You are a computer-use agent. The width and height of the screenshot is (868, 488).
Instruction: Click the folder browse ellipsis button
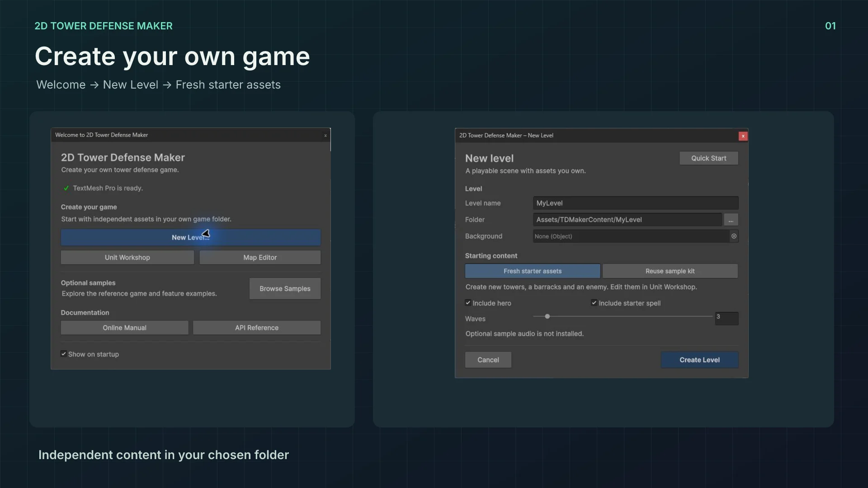(x=731, y=220)
